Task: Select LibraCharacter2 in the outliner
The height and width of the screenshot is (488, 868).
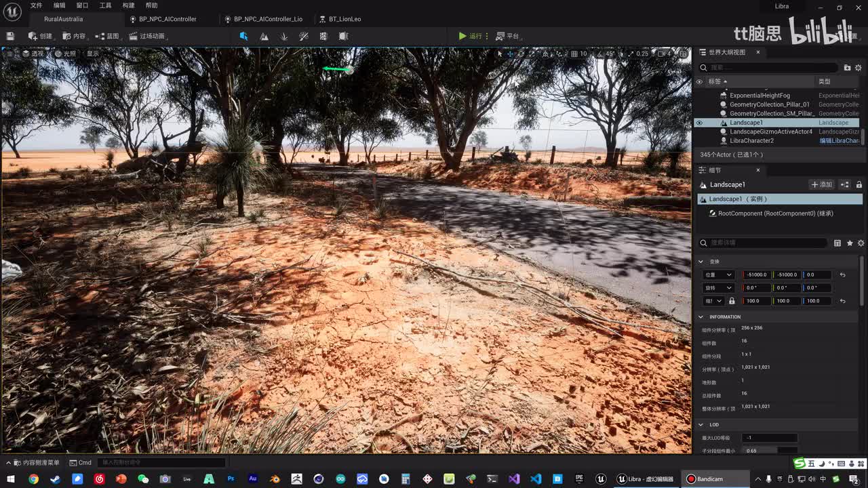Action: point(751,141)
